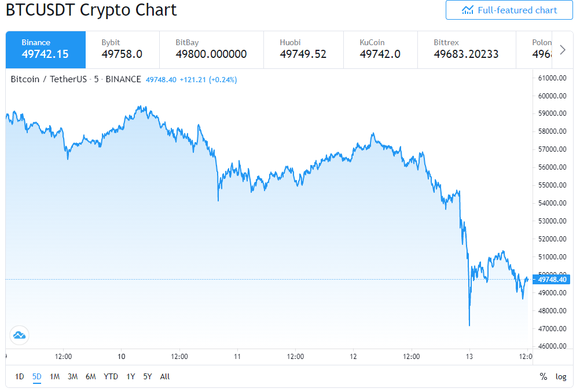The image size is (580, 392).
Task: Select the Binance exchange tab
Action: click(46, 50)
